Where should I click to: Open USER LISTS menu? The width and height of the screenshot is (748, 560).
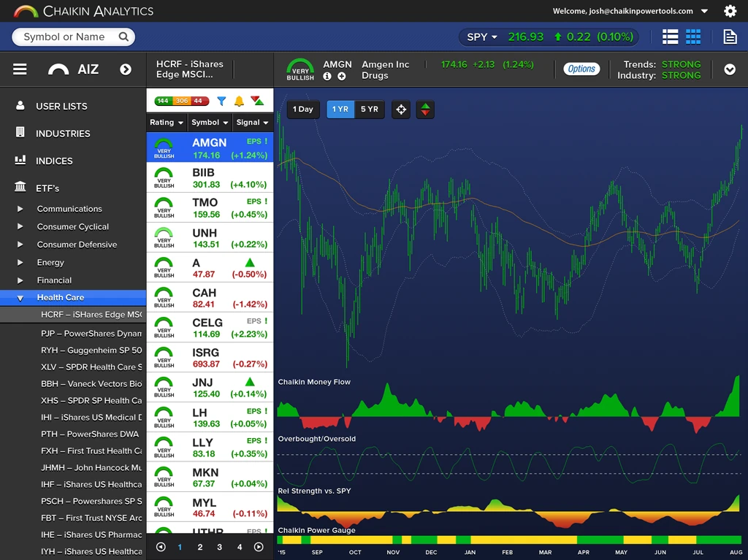61,107
